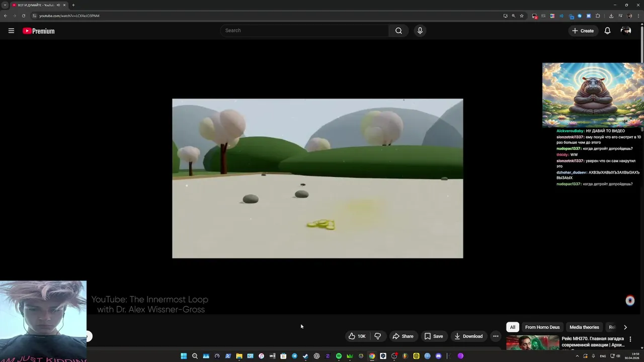644x362 pixels.
Task: Open options for the MH370 recommendation
Action: tap(630, 339)
